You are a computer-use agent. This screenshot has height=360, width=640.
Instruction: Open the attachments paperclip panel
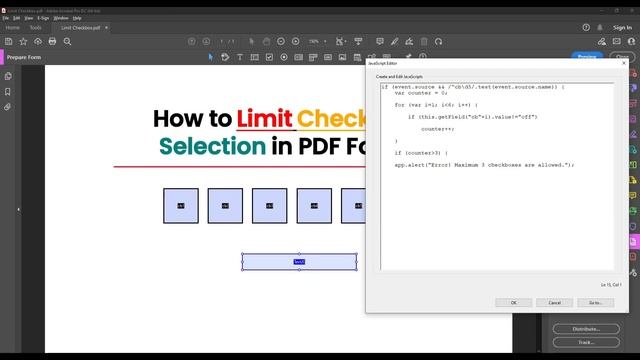tap(8, 107)
